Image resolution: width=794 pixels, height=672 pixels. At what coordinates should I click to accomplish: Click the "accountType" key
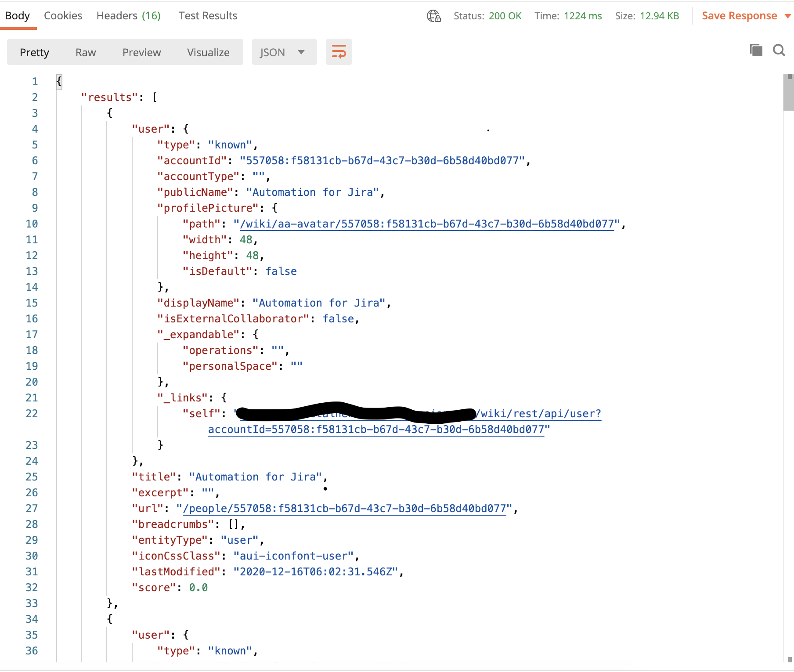click(198, 177)
